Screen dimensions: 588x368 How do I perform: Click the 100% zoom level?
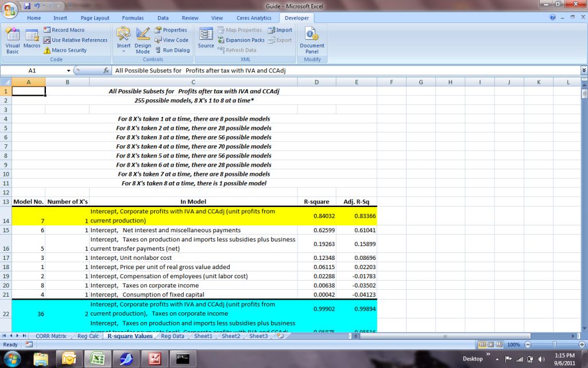513,344
